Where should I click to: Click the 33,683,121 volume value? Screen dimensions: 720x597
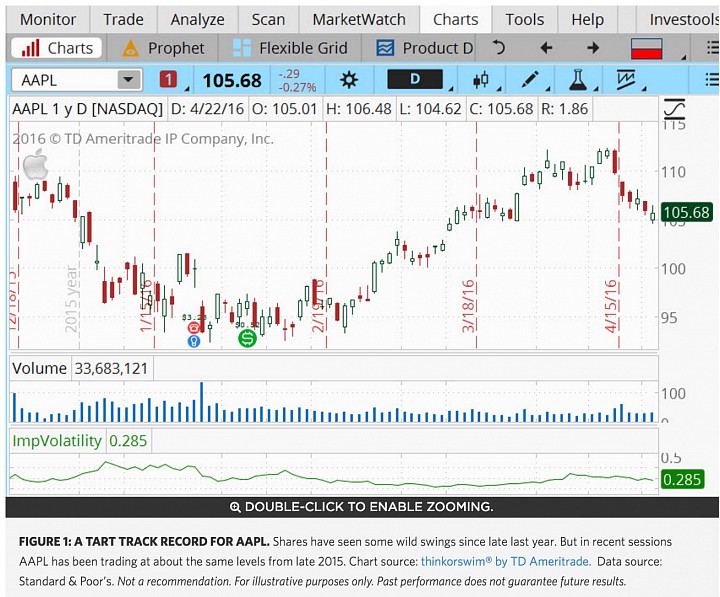point(112,368)
